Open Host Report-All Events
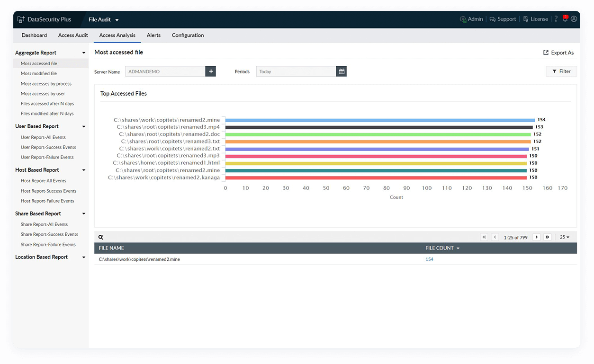Screen dimensions: 594x364 pos(44,181)
